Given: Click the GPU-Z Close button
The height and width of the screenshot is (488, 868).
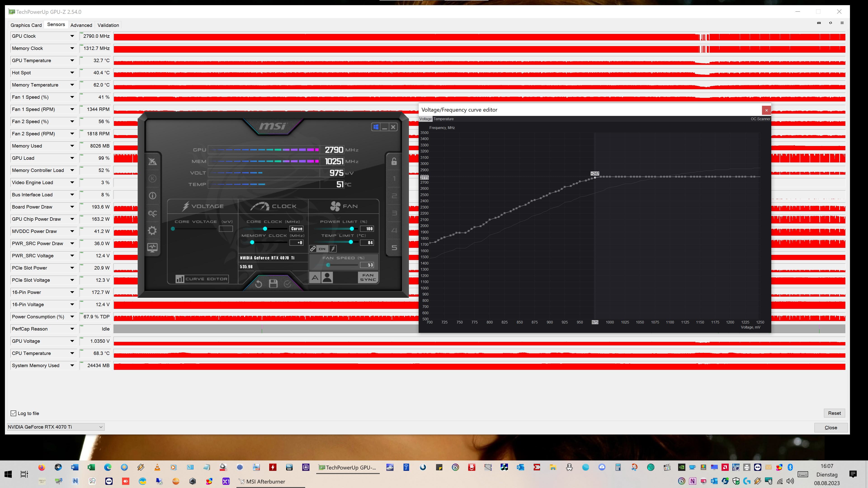Looking at the screenshot, I should tap(831, 428).
